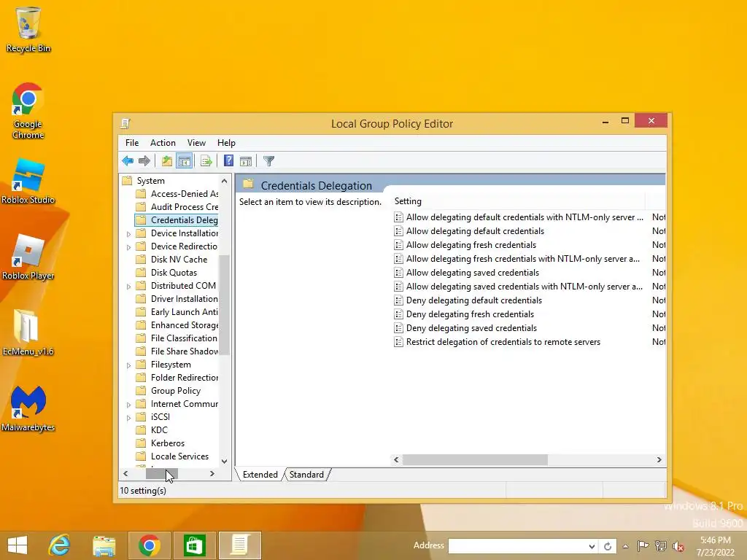This screenshot has width=747, height=560.
Task: Click the settings list's scroll-right arrow
Action: point(659,459)
